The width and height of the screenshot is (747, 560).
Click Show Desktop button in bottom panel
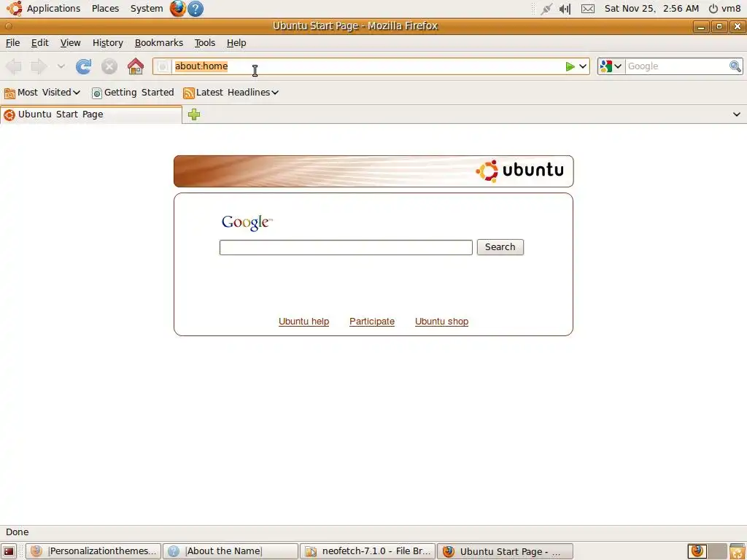[9, 551]
